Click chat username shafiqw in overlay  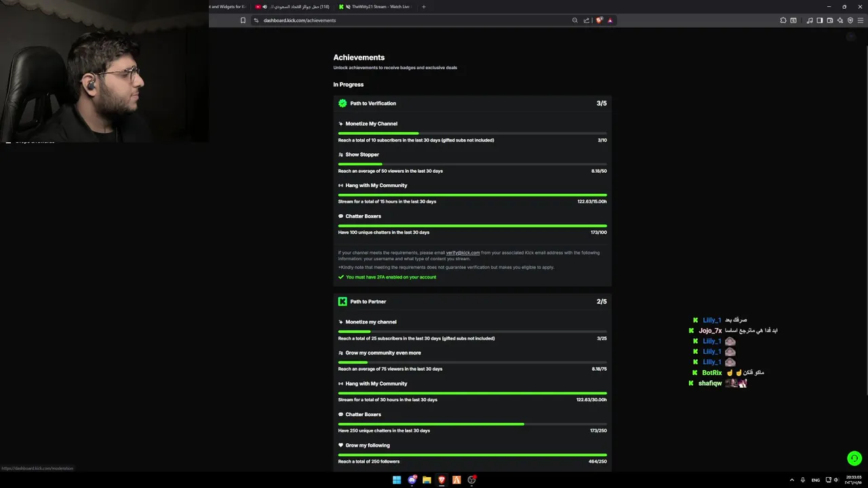pyautogui.click(x=710, y=384)
